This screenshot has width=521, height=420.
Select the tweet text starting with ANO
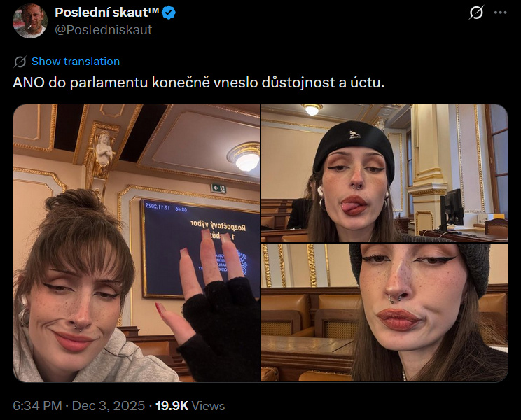click(x=199, y=83)
